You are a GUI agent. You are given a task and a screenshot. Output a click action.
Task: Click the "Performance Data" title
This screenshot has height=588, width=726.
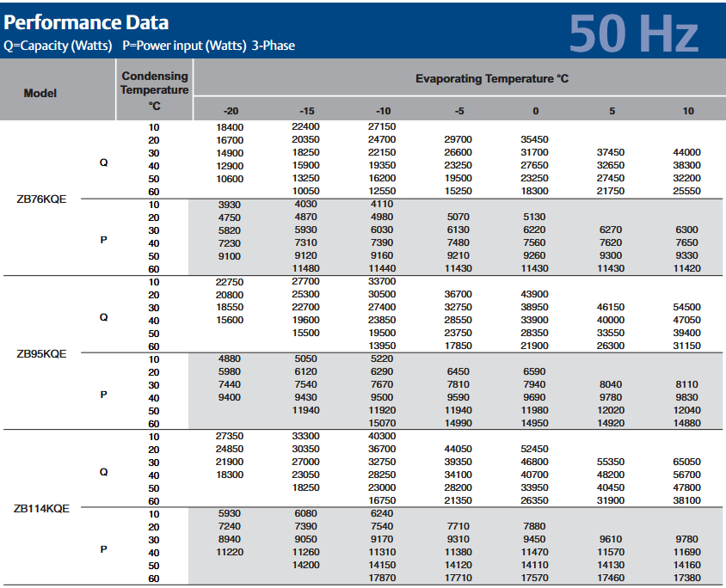click(x=86, y=22)
